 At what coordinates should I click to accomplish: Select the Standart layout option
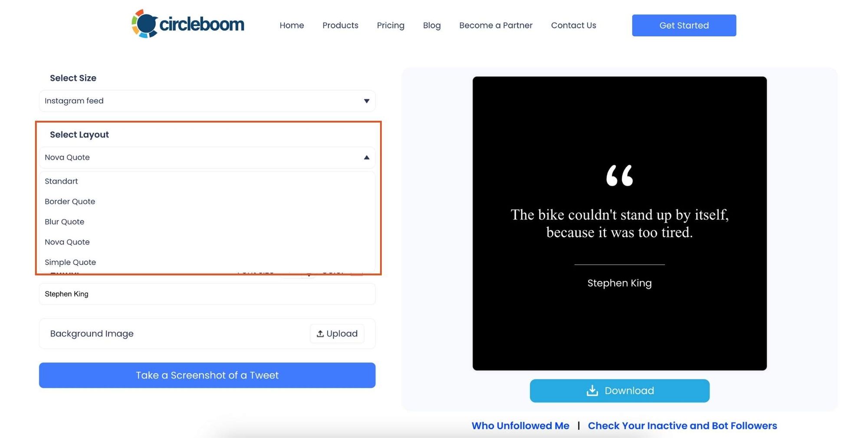pos(61,181)
